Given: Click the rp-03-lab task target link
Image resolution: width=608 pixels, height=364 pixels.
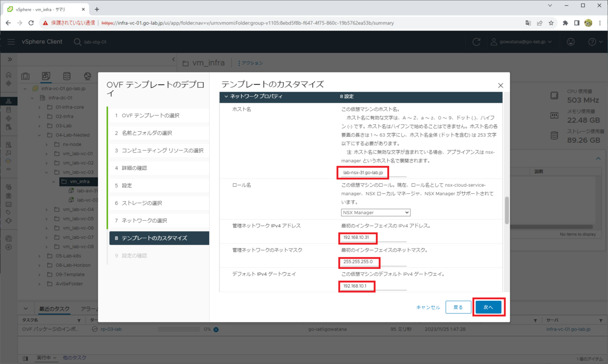Looking at the screenshot, I should (110, 329).
